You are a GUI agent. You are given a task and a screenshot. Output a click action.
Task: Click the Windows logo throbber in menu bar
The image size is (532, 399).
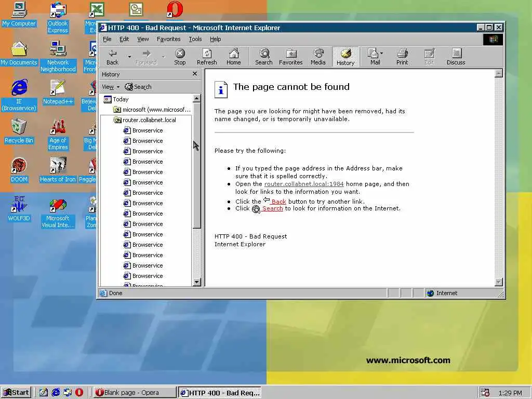(493, 39)
